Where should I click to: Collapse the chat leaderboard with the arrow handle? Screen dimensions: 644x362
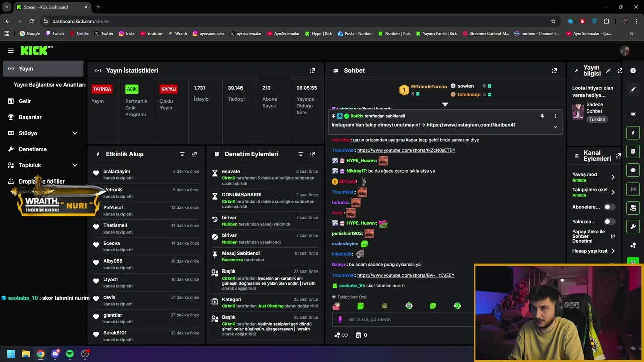[445, 104]
